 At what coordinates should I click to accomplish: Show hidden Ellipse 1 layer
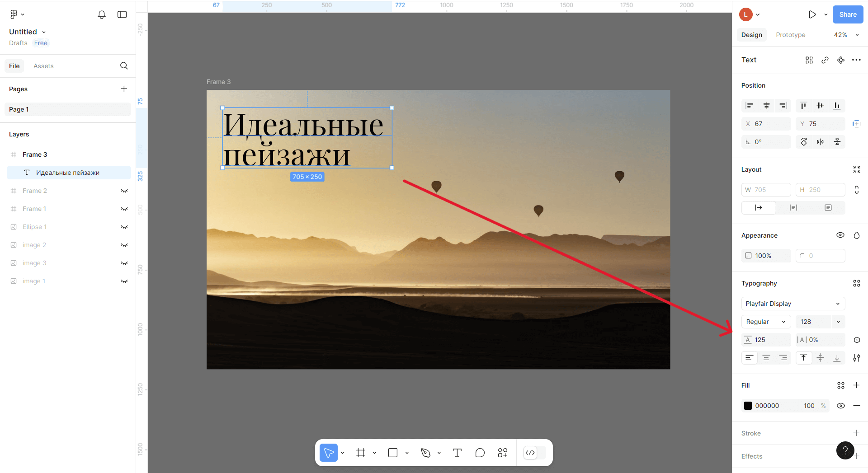pyautogui.click(x=124, y=227)
